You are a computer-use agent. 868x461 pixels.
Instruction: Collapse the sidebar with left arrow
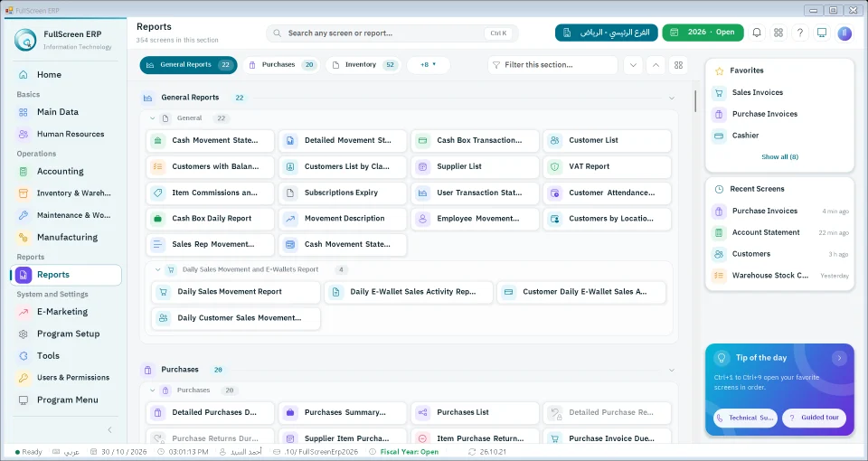109,430
